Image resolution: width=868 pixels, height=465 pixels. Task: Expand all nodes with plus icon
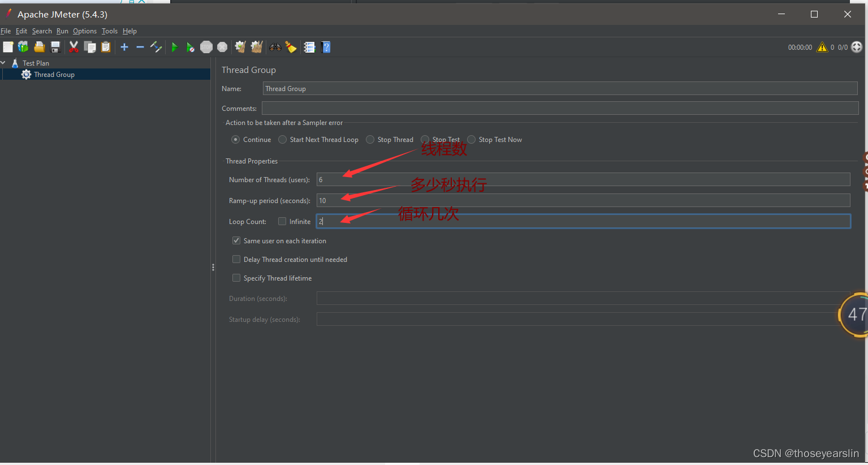pos(124,47)
